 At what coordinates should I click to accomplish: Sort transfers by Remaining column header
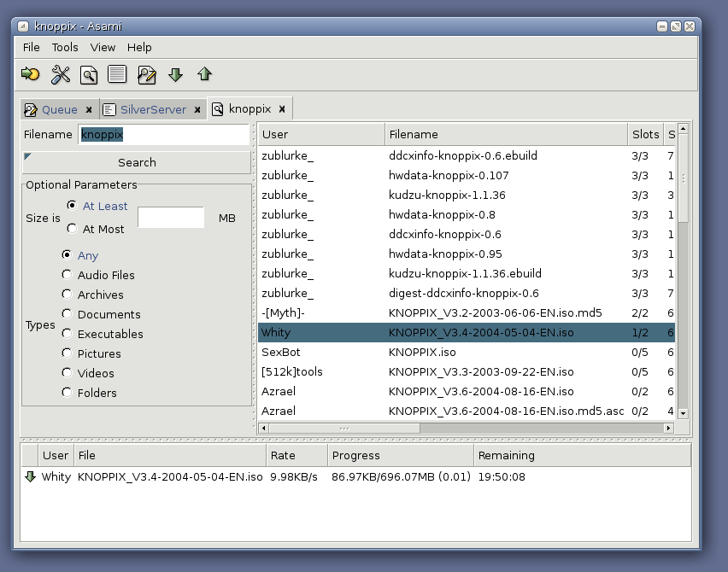(582, 456)
